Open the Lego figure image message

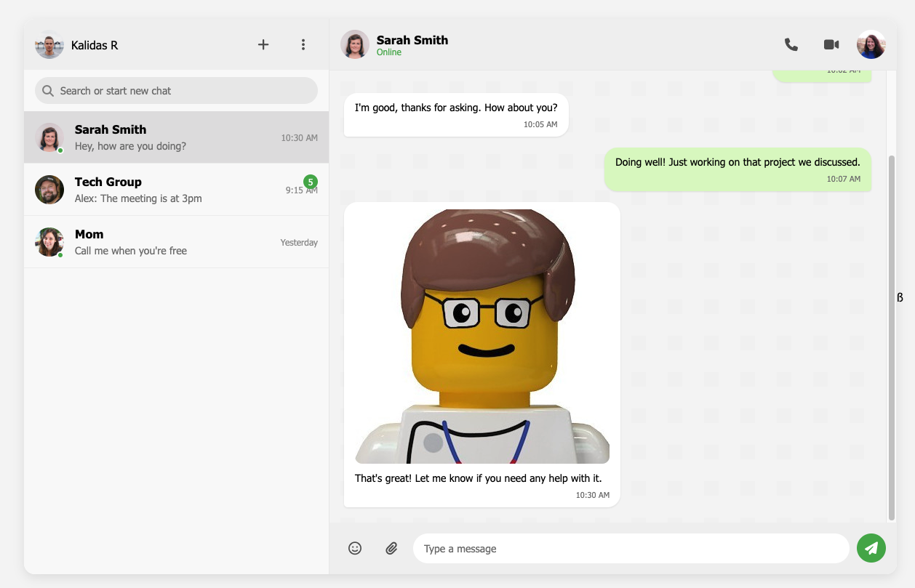tap(482, 337)
